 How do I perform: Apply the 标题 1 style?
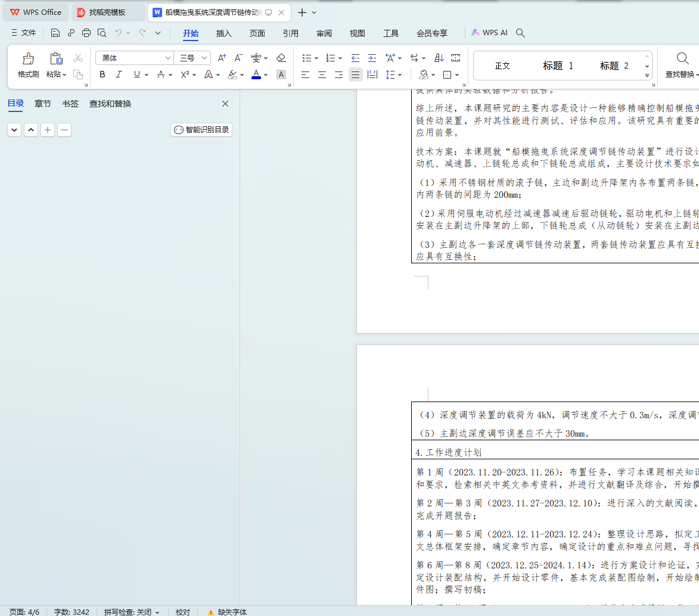(558, 66)
